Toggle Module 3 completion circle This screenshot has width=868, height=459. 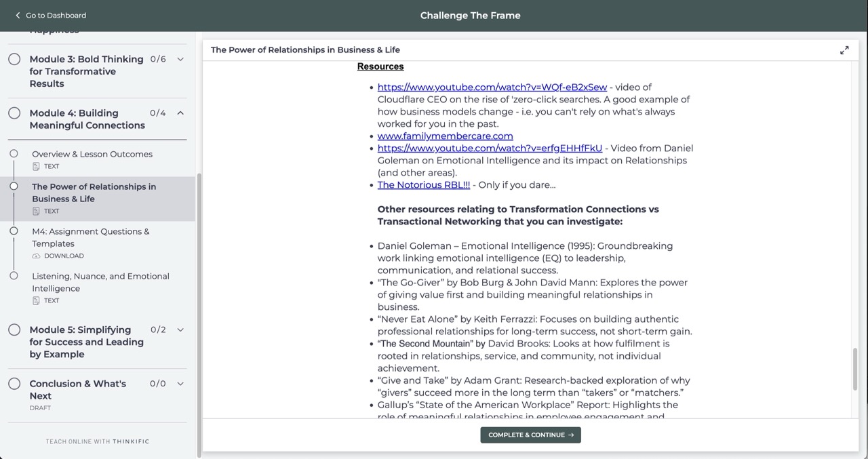[x=14, y=59]
